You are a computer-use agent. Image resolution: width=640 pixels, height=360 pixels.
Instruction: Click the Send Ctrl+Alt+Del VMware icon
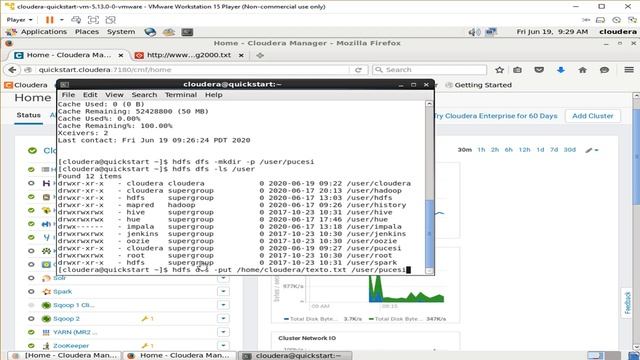point(76,20)
